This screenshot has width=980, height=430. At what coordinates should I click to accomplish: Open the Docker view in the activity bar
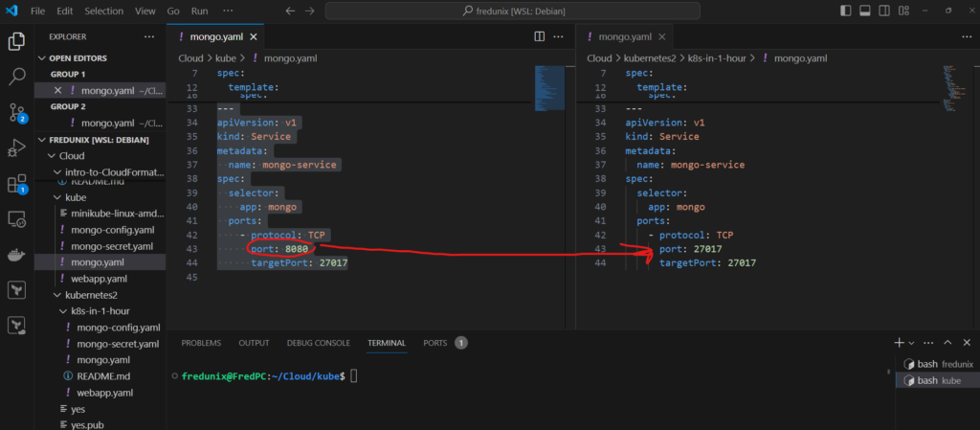coord(16,255)
